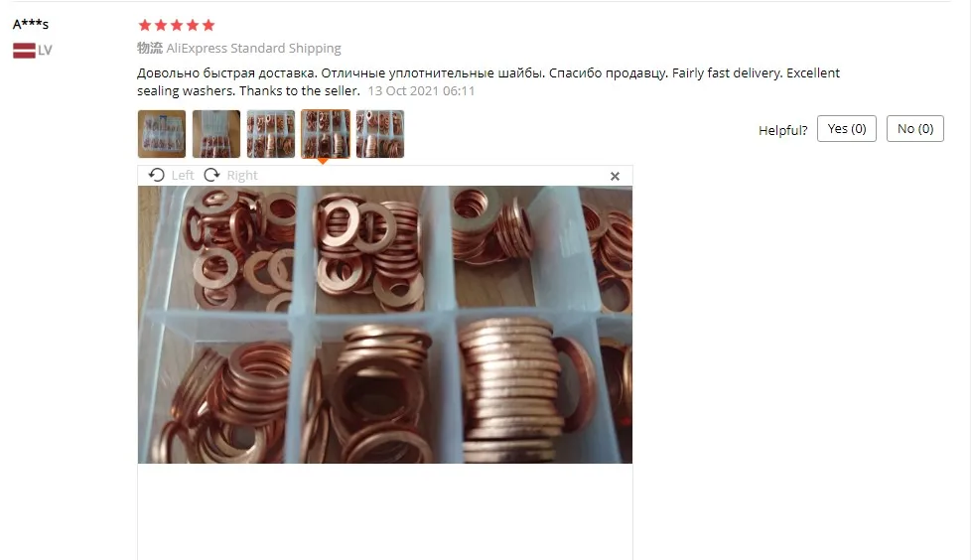
Task: Click the 物流 logistics label
Action: click(x=150, y=49)
